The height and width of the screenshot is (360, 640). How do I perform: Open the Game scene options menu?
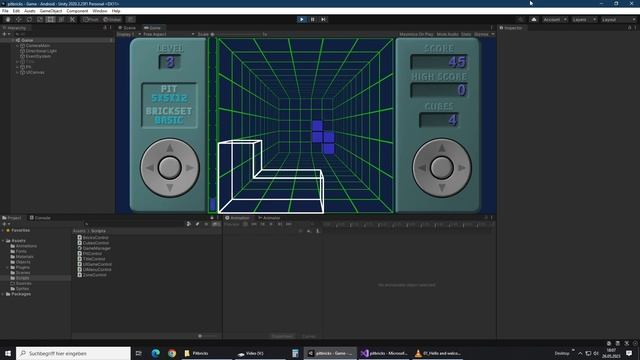pyautogui.click(x=111, y=40)
